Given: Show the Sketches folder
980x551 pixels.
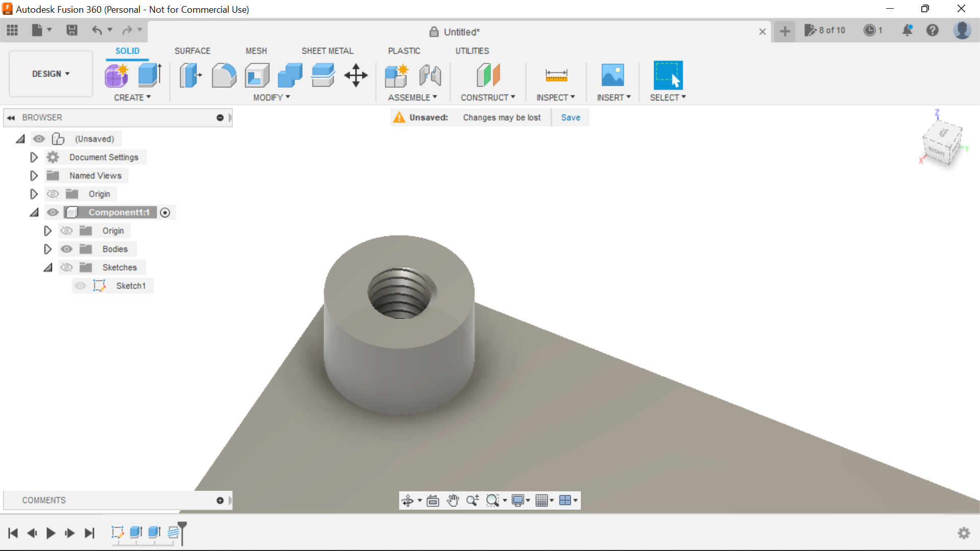Looking at the screenshot, I should click(x=66, y=267).
